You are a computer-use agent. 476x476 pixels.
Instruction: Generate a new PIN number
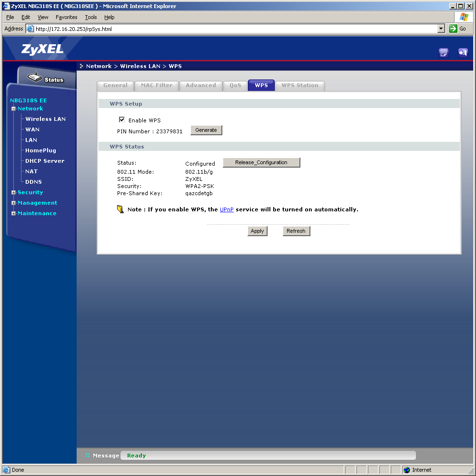click(x=206, y=130)
